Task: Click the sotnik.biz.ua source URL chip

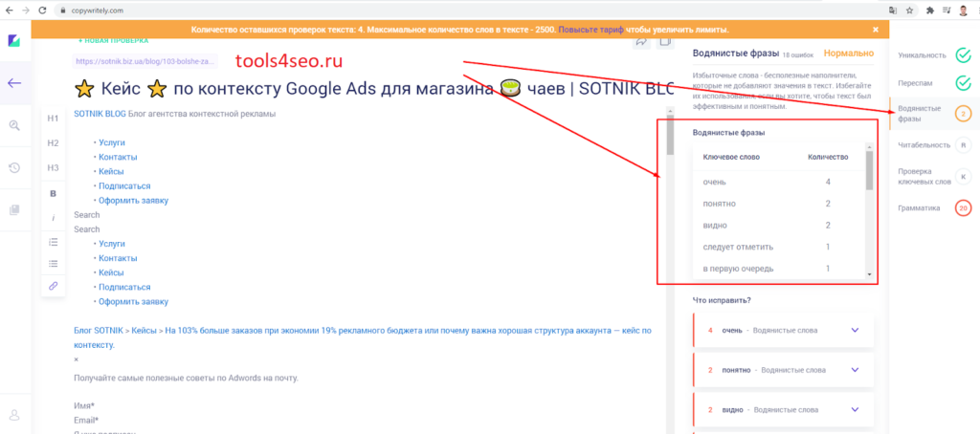Action: (145, 61)
